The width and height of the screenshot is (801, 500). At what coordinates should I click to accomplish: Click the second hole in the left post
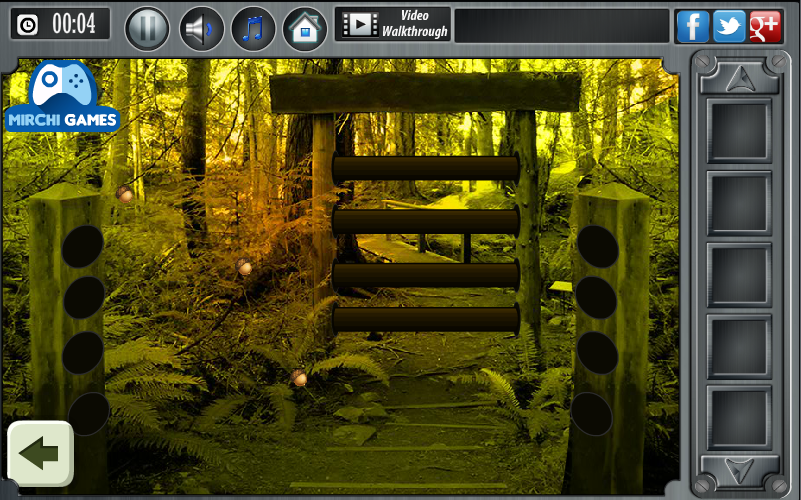click(x=84, y=298)
